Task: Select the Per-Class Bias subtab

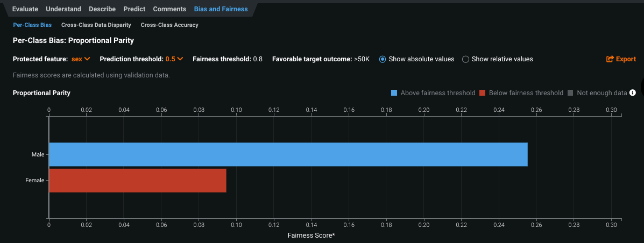Action: [x=32, y=25]
